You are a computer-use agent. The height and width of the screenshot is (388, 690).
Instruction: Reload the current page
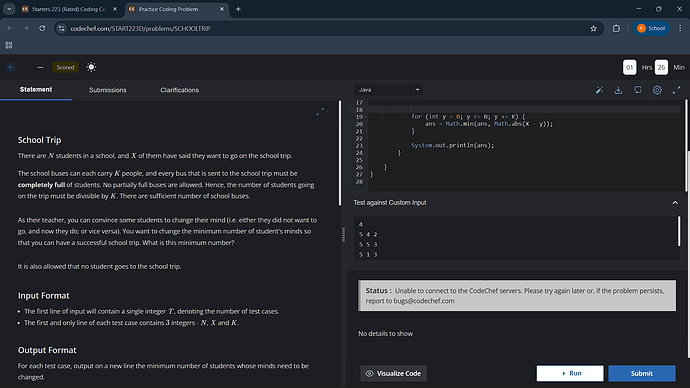(42, 28)
